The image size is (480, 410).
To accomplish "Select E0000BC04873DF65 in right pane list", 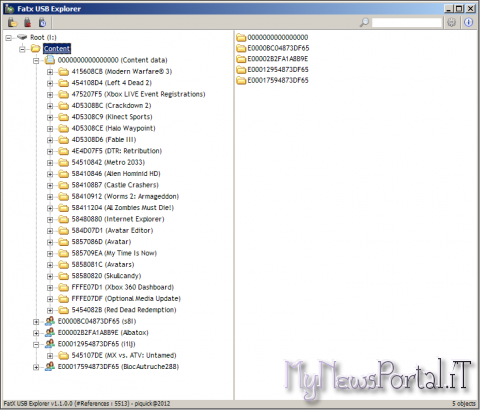I will [278, 48].
